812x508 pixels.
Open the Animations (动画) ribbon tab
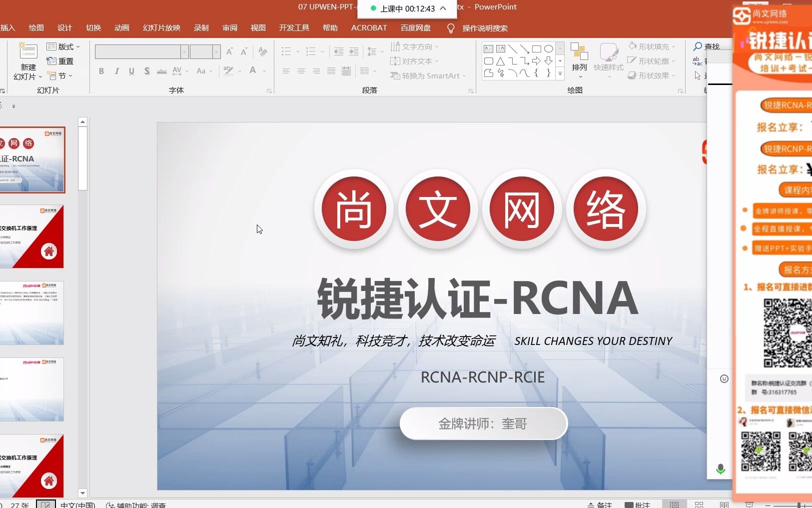point(122,28)
